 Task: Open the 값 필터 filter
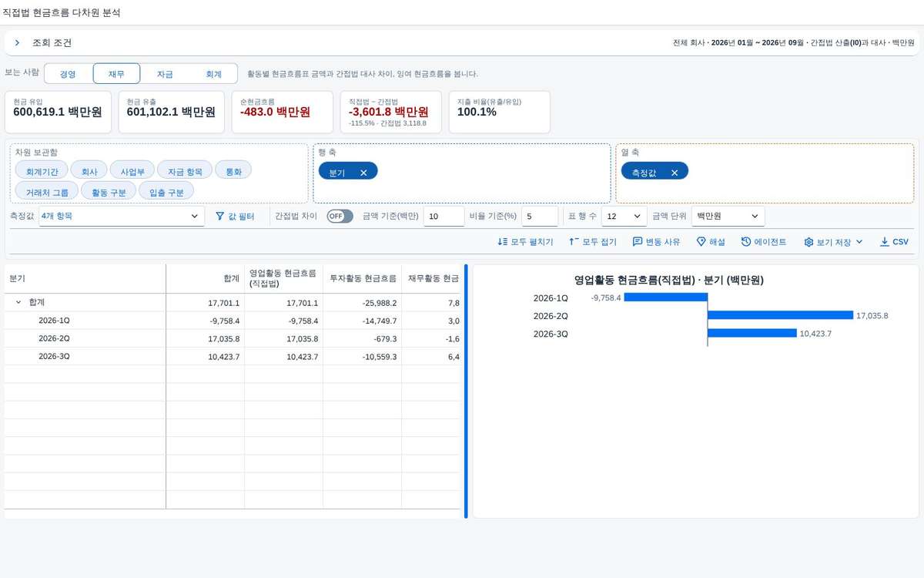235,217
